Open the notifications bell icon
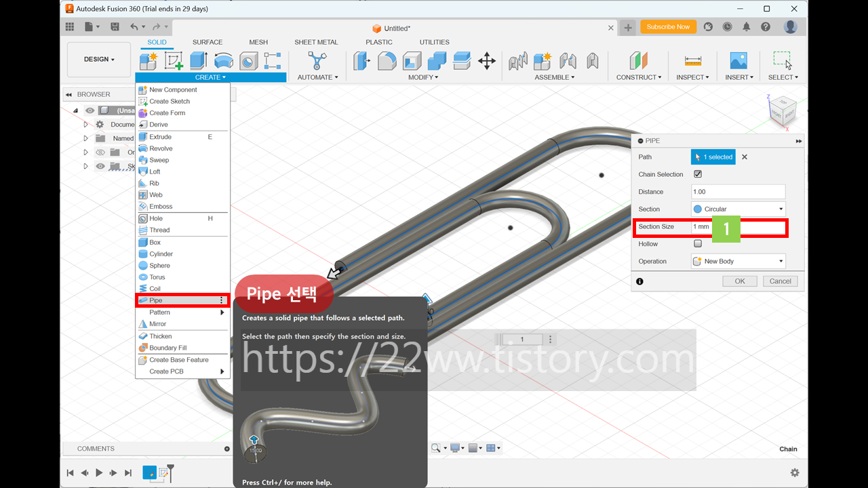 [x=746, y=26]
